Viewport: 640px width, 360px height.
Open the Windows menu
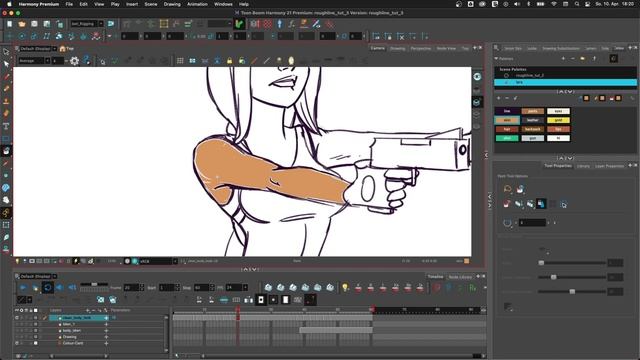pyautogui.click(x=223, y=4)
